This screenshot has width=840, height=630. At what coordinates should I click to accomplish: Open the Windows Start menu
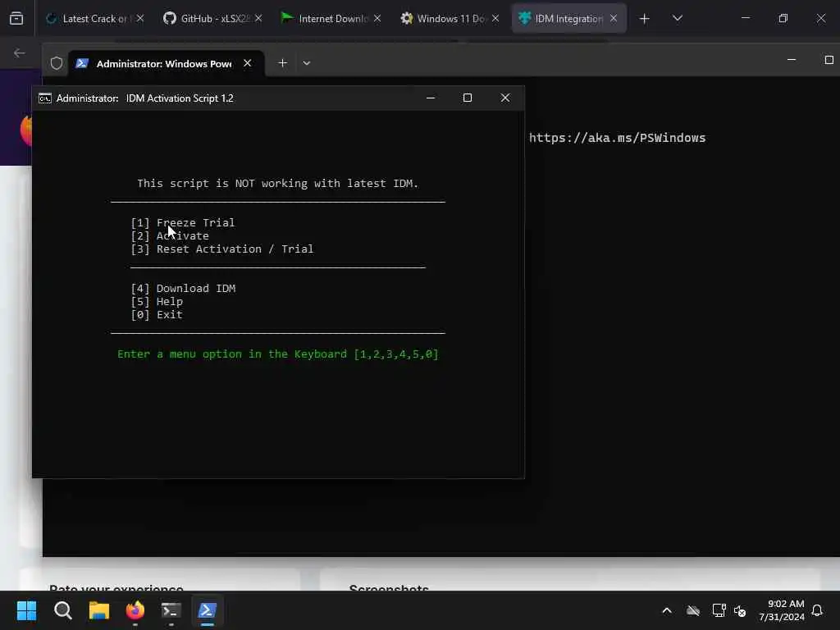click(x=26, y=610)
